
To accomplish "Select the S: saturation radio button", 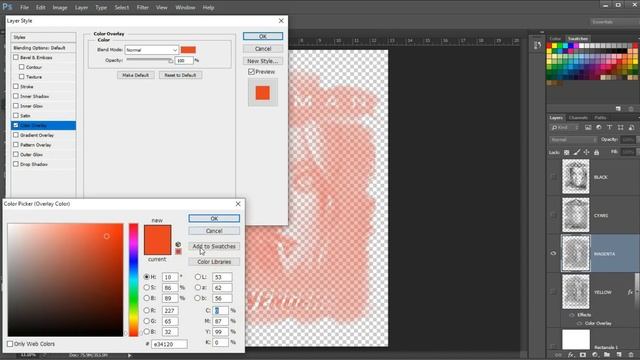I will pyautogui.click(x=147, y=287).
